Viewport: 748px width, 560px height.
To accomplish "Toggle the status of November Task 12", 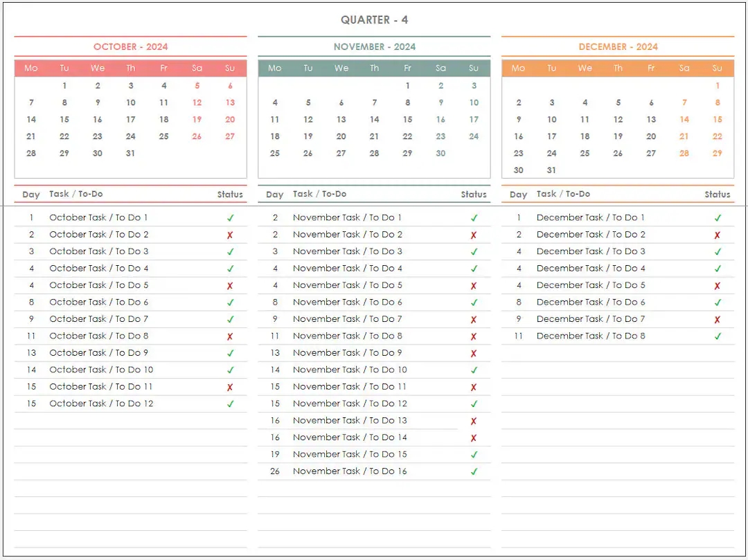I will pyautogui.click(x=474, y=404).
